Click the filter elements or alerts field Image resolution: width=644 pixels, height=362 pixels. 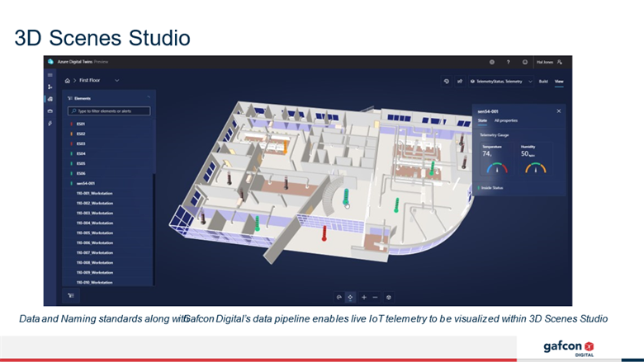click(x=109, y=111)
